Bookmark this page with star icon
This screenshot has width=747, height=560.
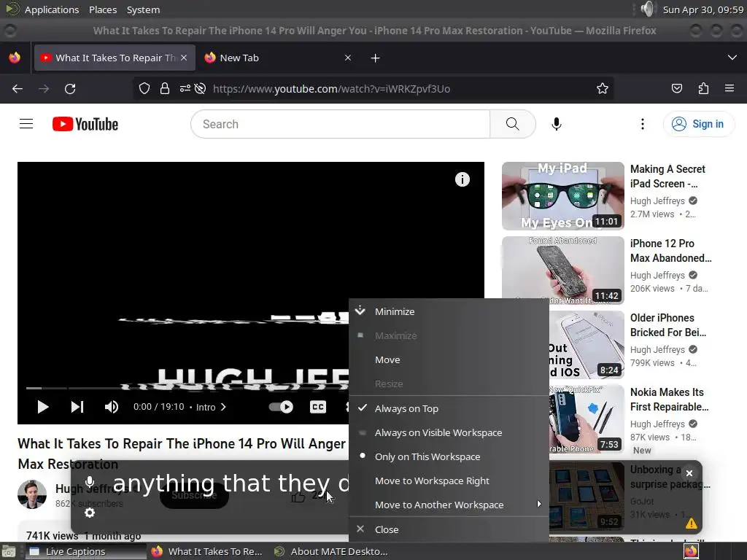pyautogui.click(x=602, y=88)
